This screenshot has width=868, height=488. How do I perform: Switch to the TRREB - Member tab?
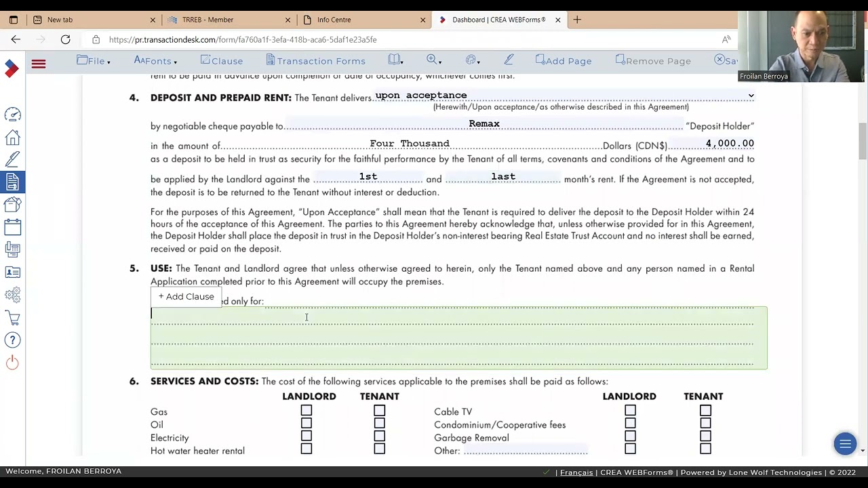[229, 20]
